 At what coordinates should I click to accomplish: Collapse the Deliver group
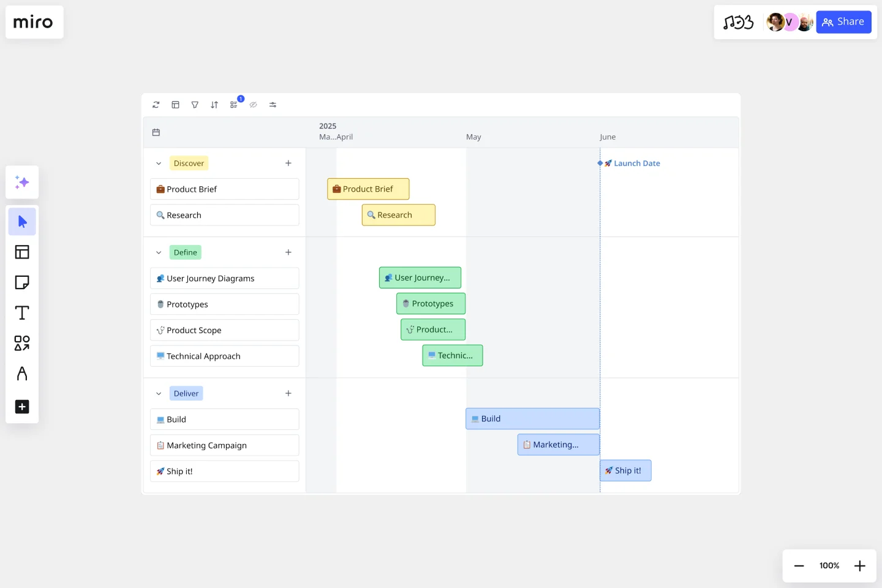(159, 394)
